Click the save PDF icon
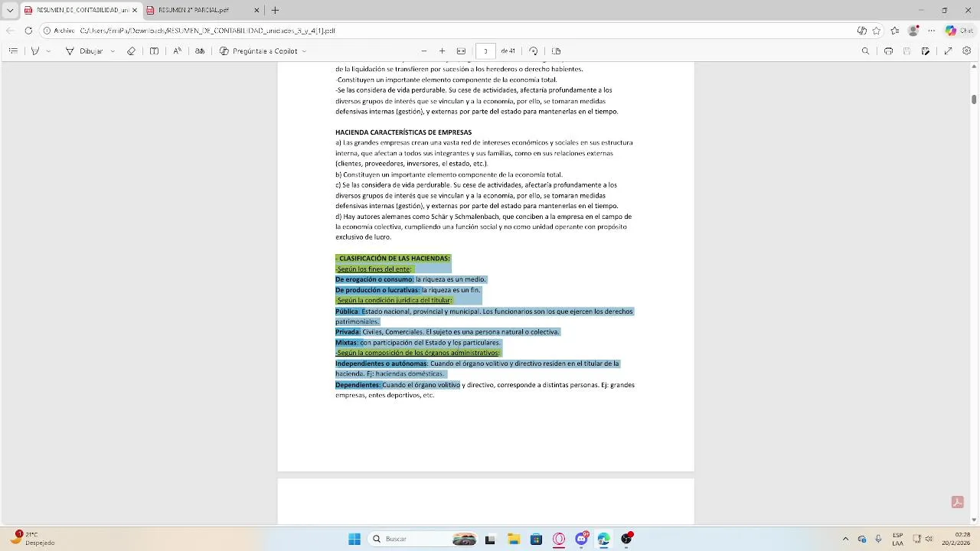This screenshot has height=551, width=980. pos(906,51)
